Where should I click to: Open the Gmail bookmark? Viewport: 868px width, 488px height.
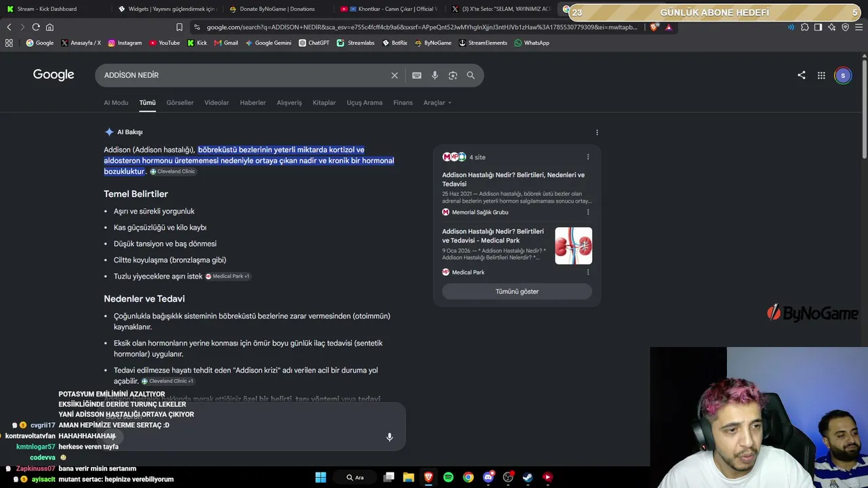226,43
